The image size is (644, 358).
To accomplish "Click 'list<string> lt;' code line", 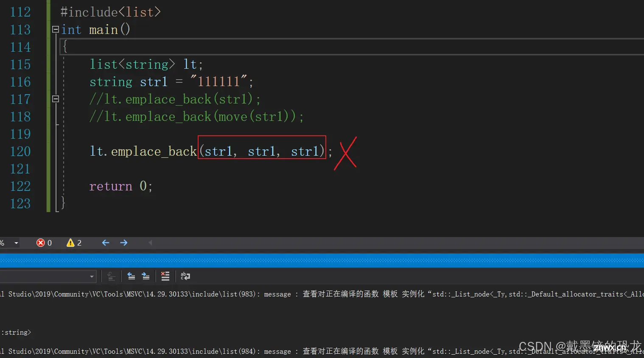I will (146, 64).
